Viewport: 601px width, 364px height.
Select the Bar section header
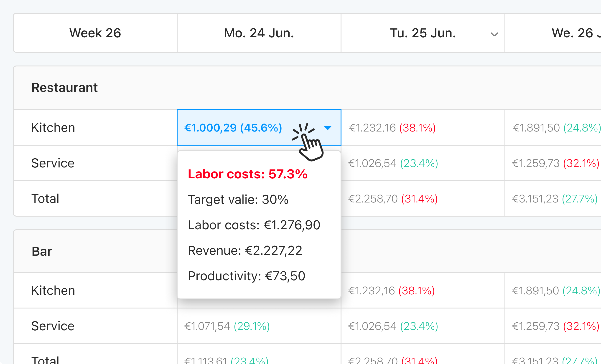point(41,251)
